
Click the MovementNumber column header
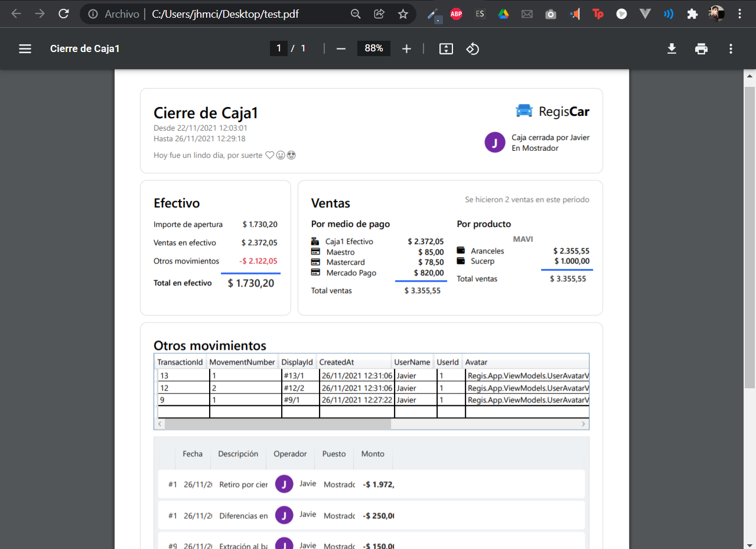[242, 362]
